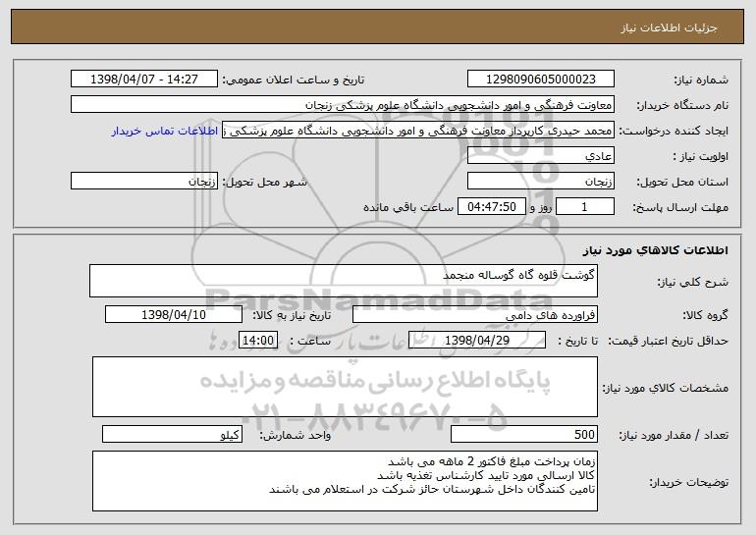Click the label حداقل تاریخ اعتبار قیمت

tap(669, 342)
